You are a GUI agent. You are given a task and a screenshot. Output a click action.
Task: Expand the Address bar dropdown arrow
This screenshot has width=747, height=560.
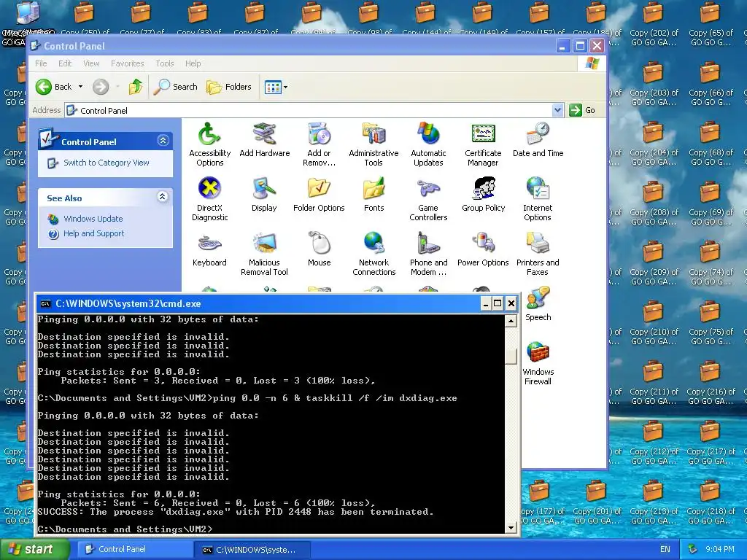(557, 111)
